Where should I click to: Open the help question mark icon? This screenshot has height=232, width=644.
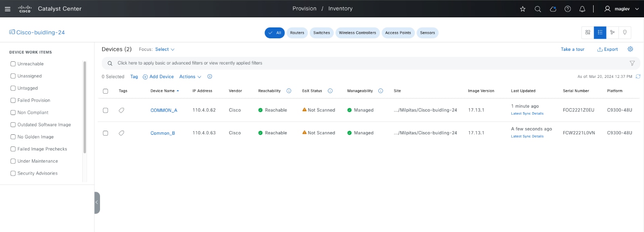click(567, 9)
